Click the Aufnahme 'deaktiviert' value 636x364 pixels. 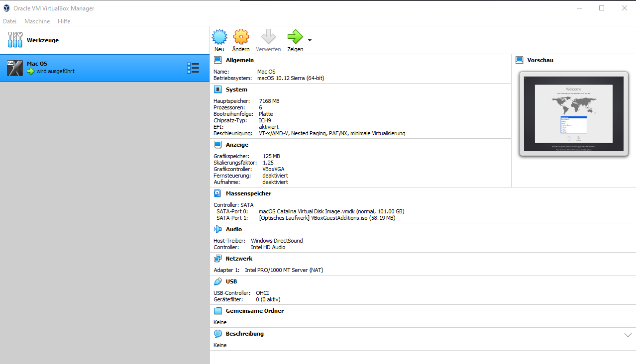(275, 182)
